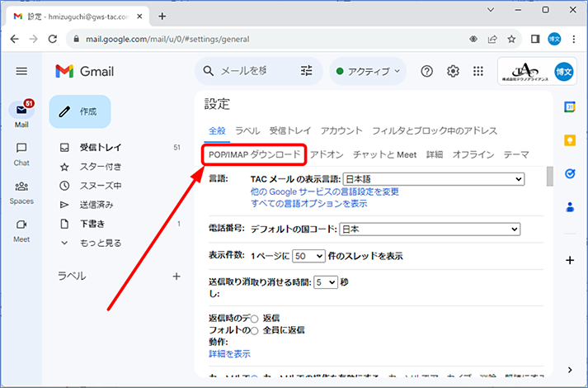
Task: Reload the page
Action: coord(53,39)
